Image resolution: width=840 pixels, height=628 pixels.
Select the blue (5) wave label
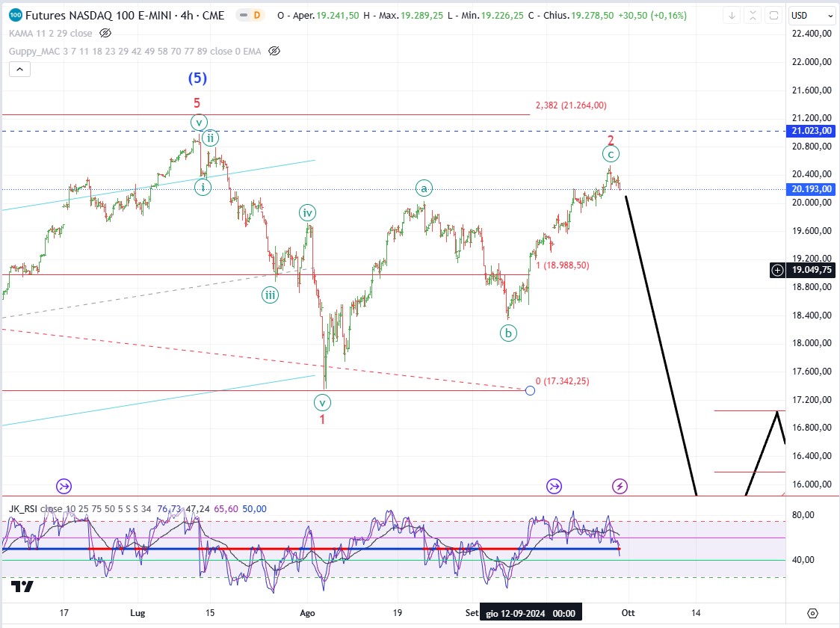click(x=197, y=78)
